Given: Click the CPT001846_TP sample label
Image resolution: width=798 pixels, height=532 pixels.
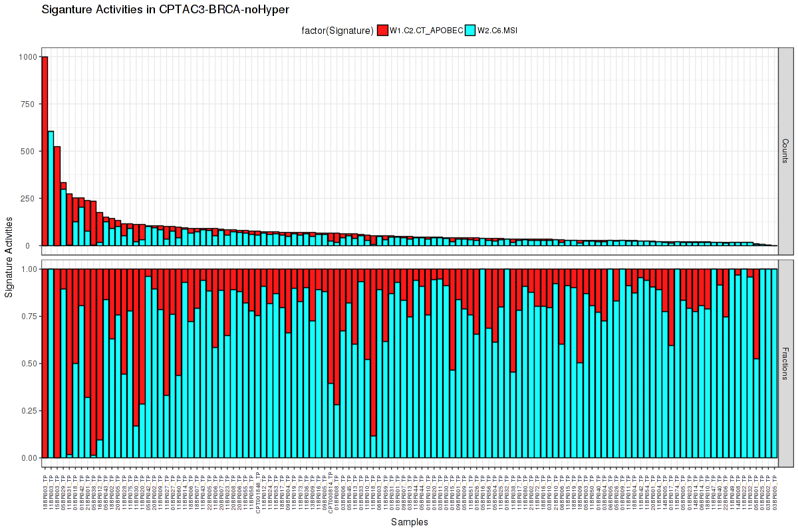Looking at the screenshot, I should click(x=258, y=492).
